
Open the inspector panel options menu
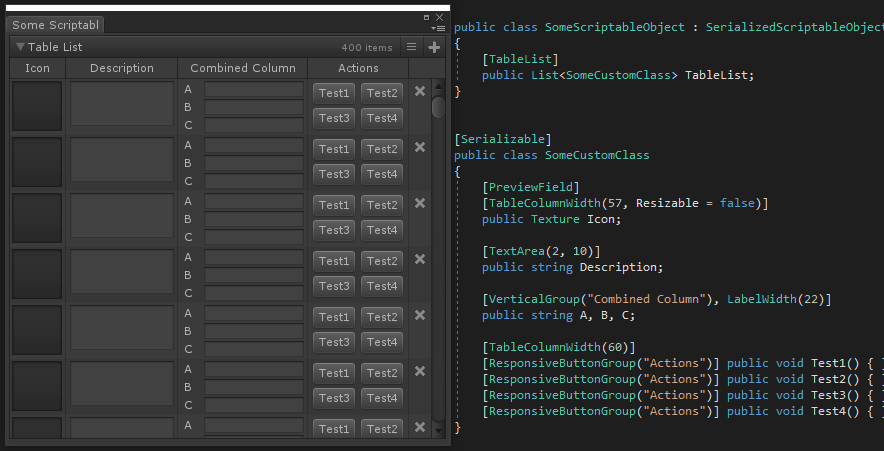point(439,28)
